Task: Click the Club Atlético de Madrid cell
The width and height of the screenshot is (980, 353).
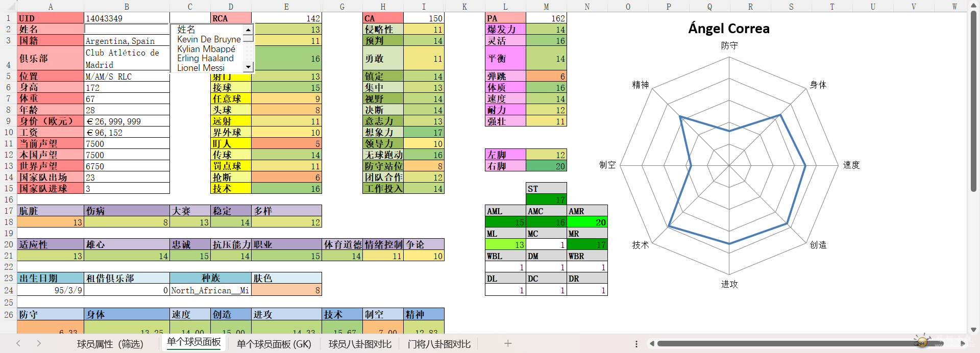Action: click(127, 58)
